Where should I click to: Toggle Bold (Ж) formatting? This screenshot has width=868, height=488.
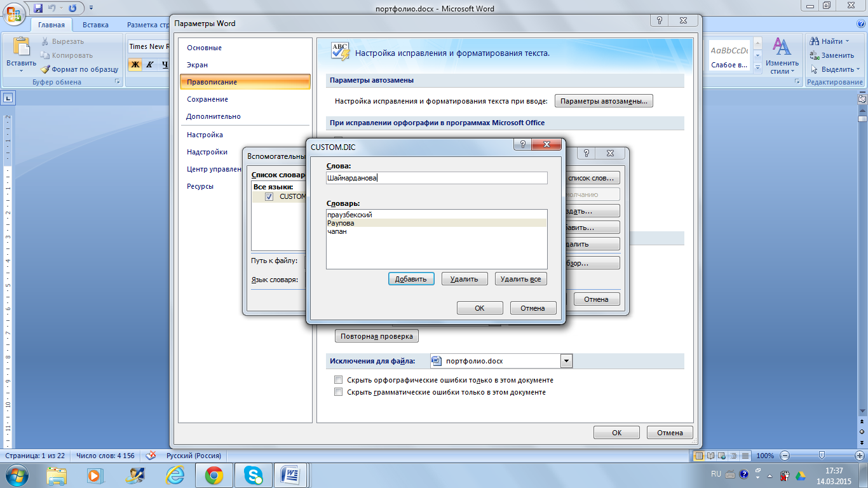coord(135,64)
